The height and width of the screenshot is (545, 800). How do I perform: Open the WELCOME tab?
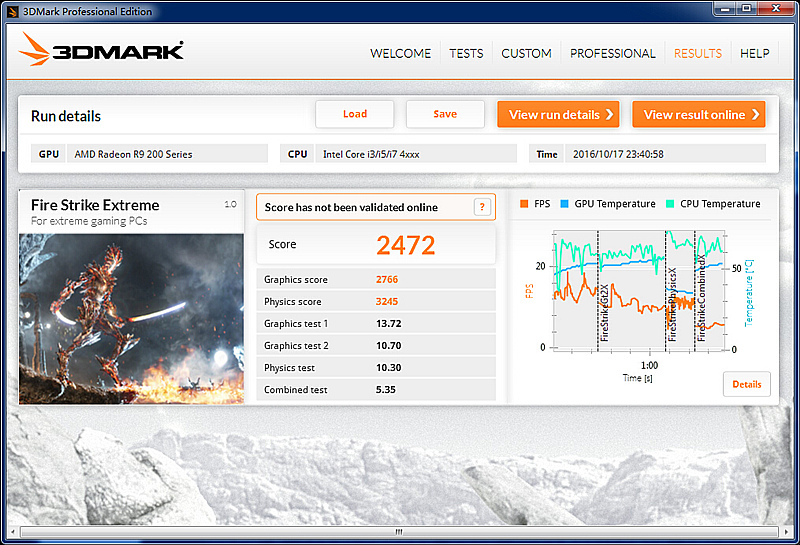click(x=400, y=54)
